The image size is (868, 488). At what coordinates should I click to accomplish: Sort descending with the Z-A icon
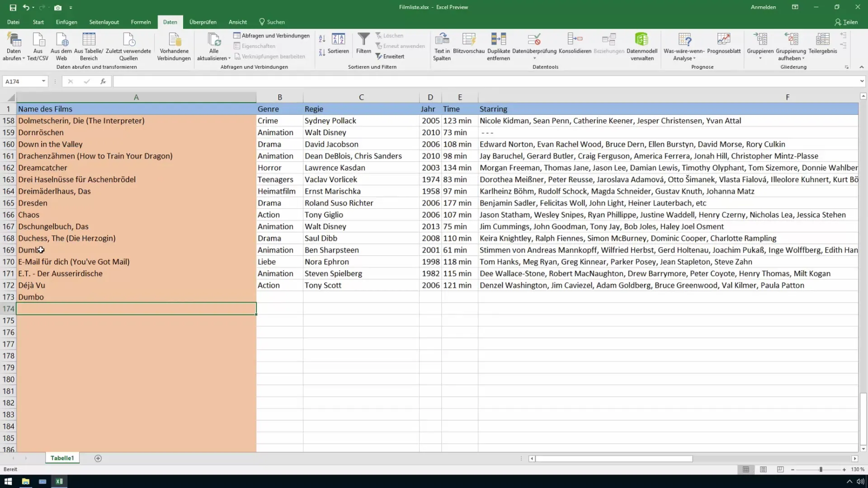[322, 52]
